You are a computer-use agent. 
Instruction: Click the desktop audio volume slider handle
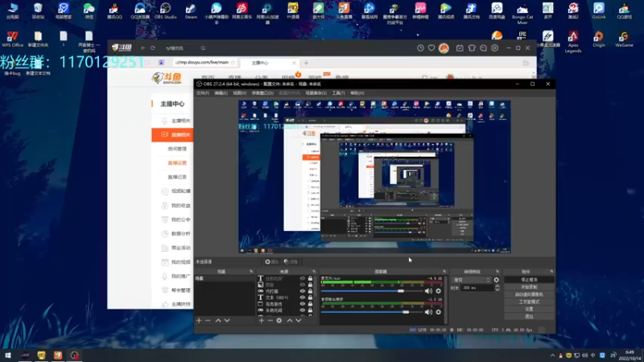(406, 312)
